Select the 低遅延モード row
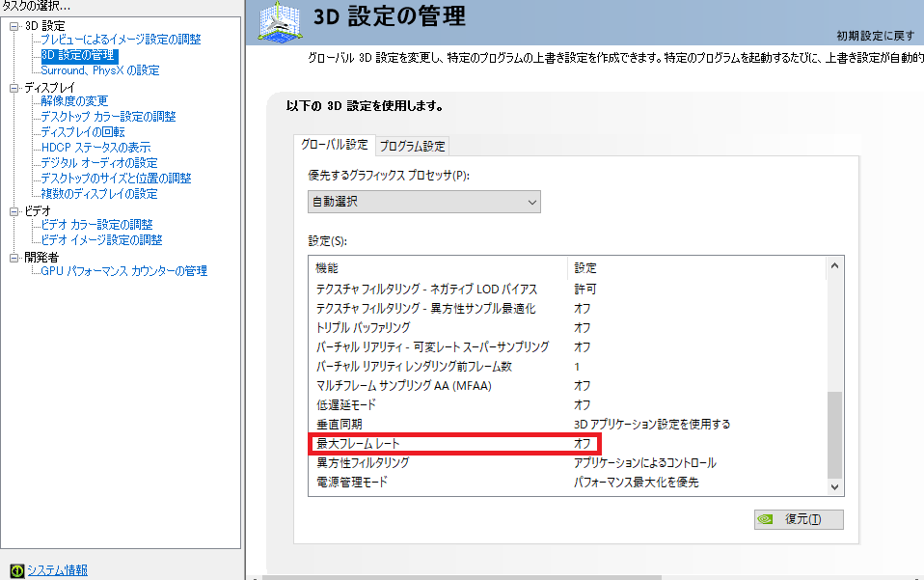924x580 pixels. point(567,405)
